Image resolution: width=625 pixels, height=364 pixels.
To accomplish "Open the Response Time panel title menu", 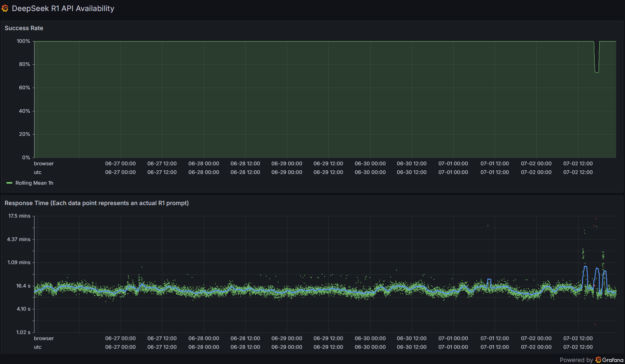I will coord(97,203).
